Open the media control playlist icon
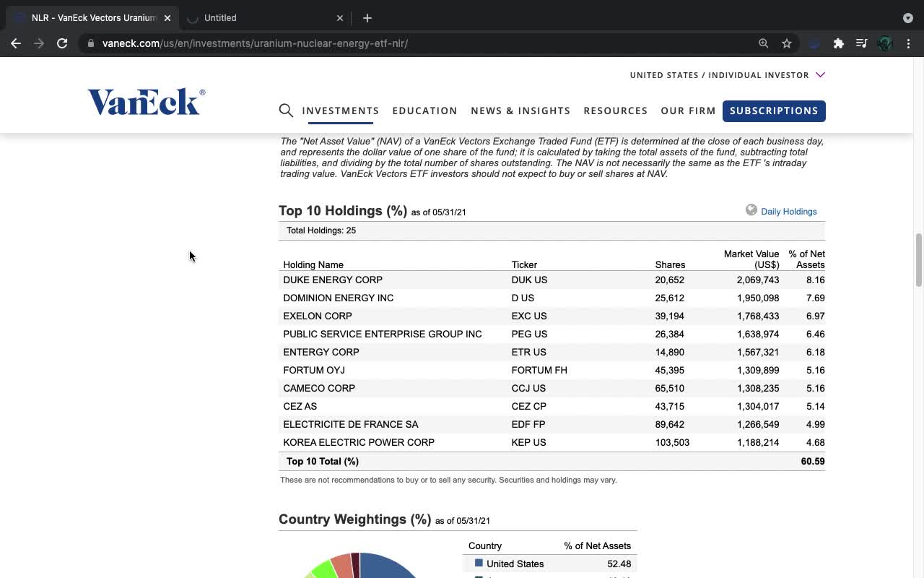 (x=861, y=43)
